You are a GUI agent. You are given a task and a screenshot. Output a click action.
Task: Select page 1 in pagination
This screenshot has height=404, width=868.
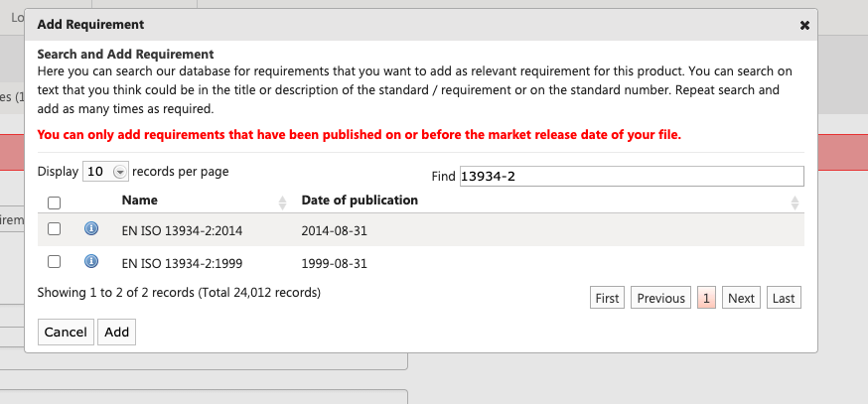(x=706, y=298)
